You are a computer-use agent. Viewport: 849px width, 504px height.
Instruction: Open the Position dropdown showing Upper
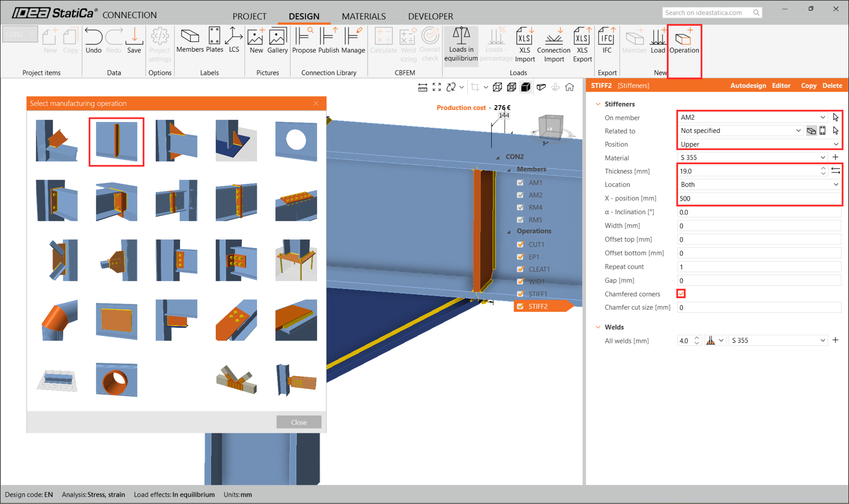pos(758,144)
